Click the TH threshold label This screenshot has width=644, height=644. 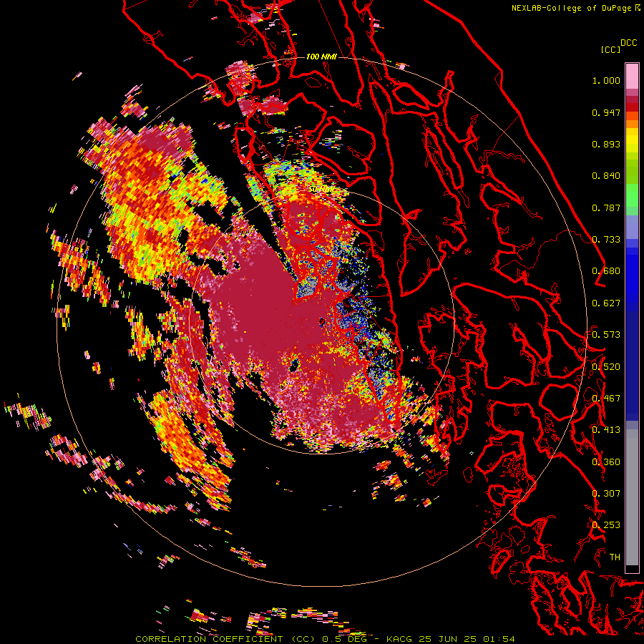615,557
